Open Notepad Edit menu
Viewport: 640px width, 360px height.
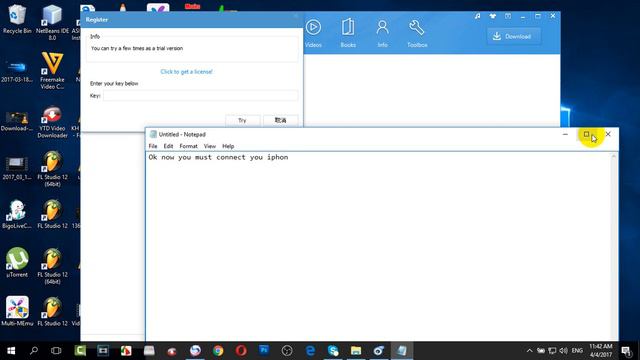[168, 146]
